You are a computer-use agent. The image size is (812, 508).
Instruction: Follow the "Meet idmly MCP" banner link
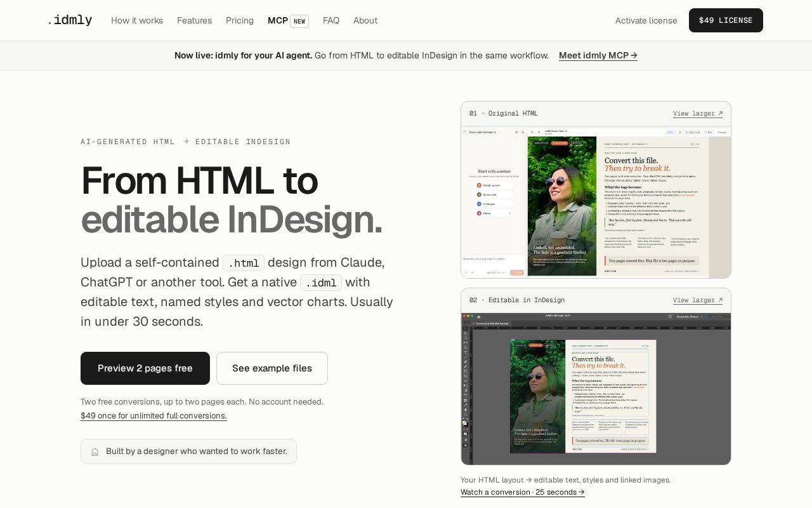click(598, 55)
